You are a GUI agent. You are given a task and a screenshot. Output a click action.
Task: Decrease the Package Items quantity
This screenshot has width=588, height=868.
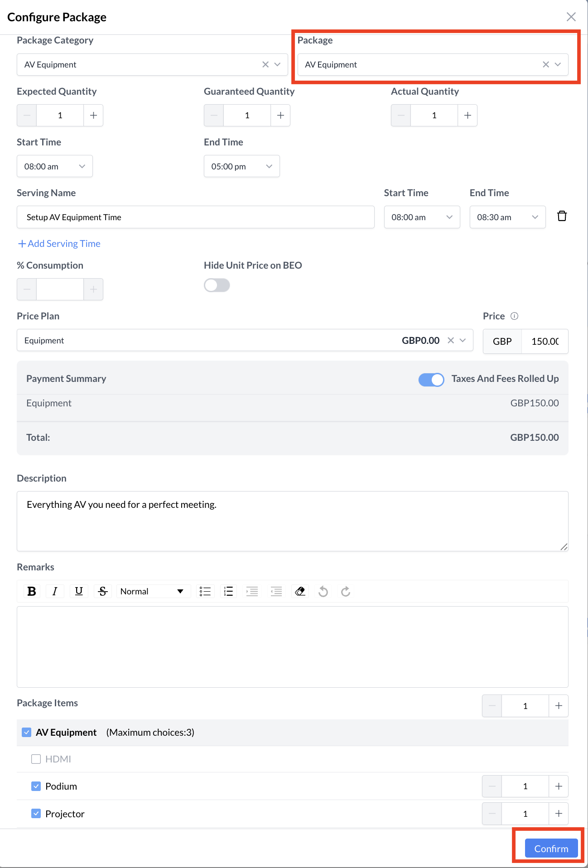point(492,706)
